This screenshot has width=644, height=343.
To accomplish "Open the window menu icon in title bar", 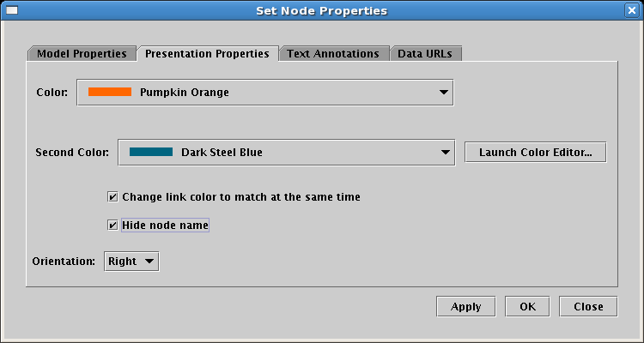I will click(12, 11).
